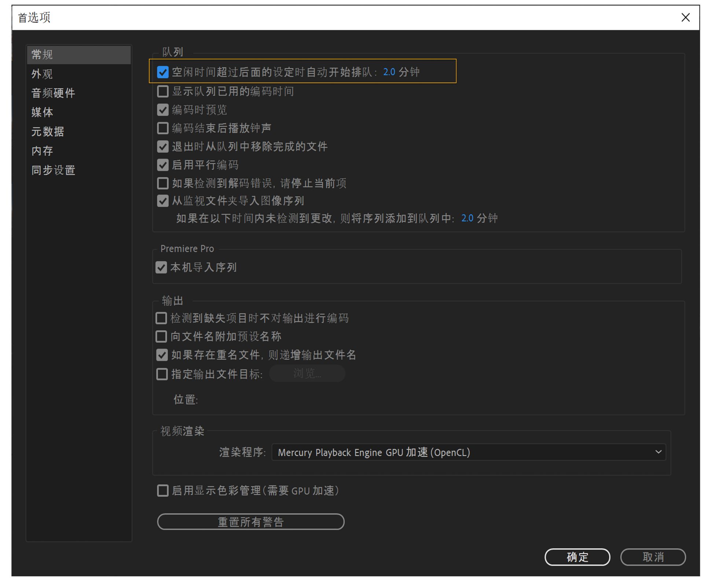Disable 启用平行编码 checkbox

click(x=163, y=165)
